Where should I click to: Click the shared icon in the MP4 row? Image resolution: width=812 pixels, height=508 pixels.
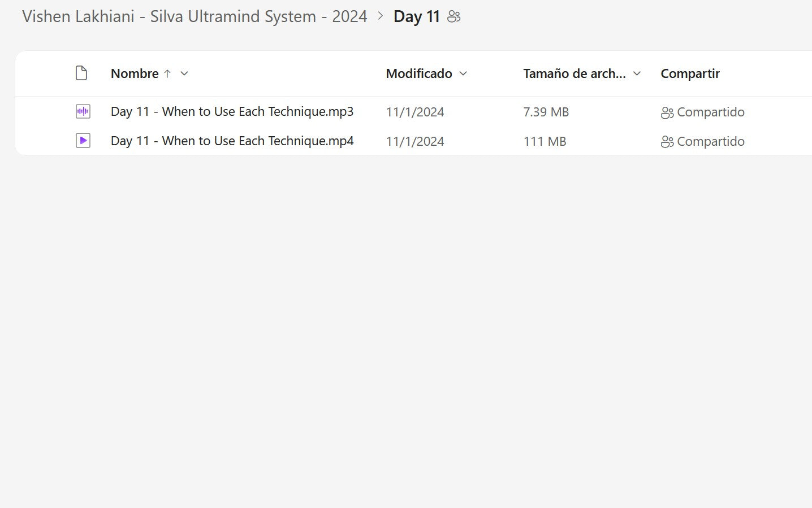point(667,142)
